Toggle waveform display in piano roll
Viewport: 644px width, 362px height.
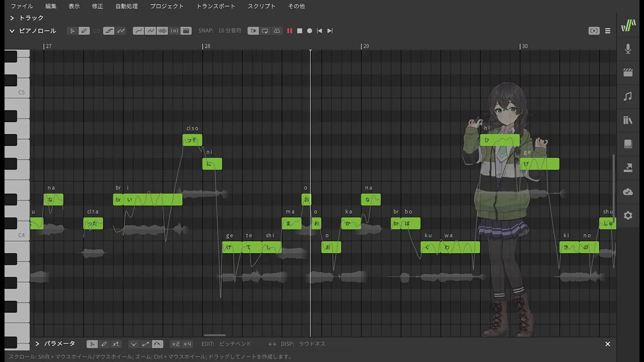(162, 31)
